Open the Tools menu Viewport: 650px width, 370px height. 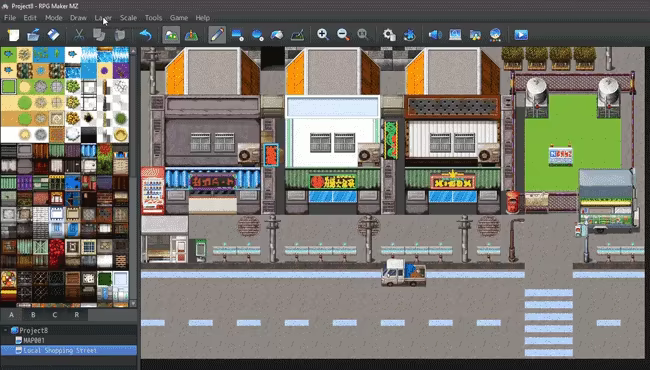(x=153, y=18)
